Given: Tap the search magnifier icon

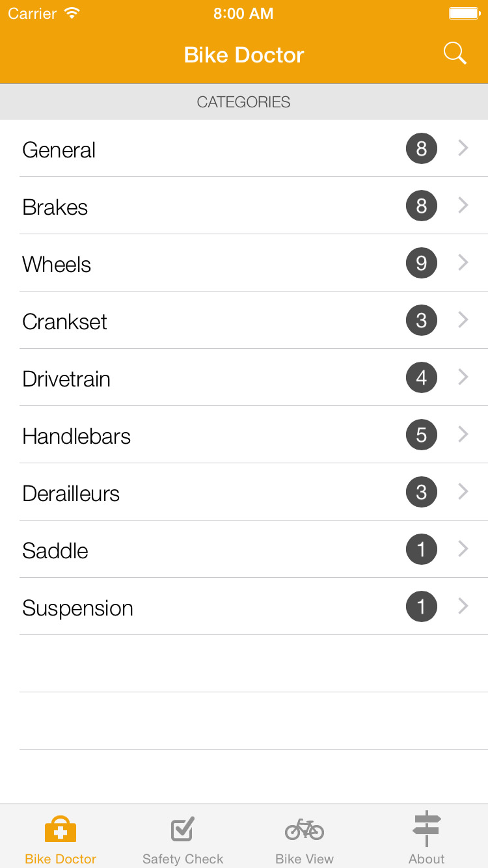Looking at the screenshot, I should tap(455, 54).
